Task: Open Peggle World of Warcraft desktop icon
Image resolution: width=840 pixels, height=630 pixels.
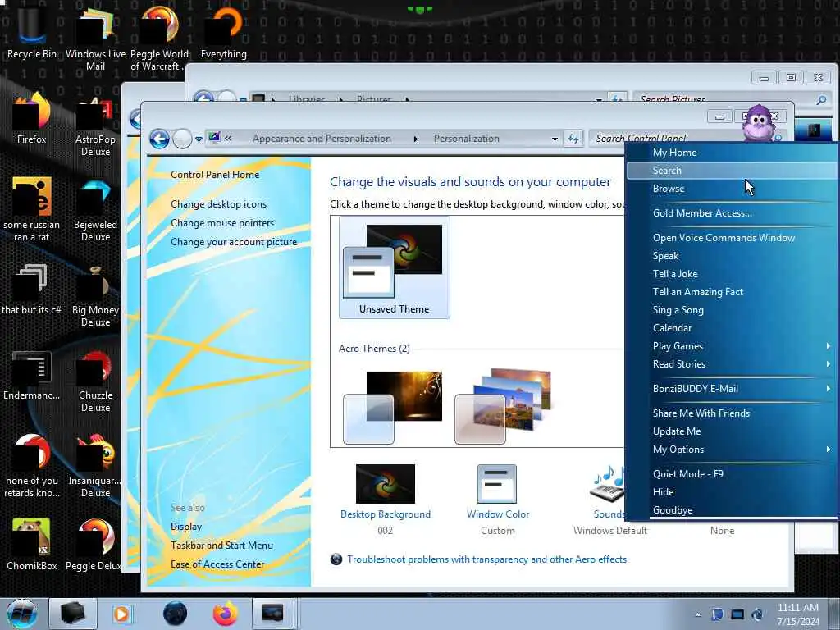Action: click(x=159, y=39)
